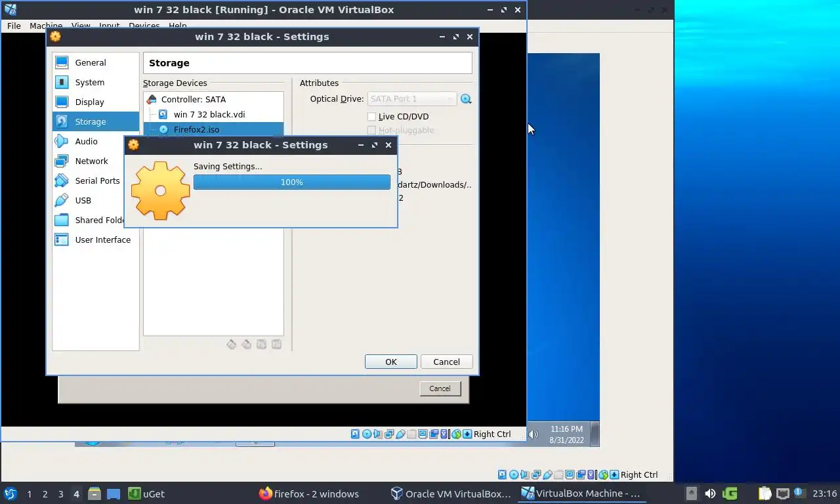Switch to Oracle VM VirtualBox taskbar entry

click(451, 493)
